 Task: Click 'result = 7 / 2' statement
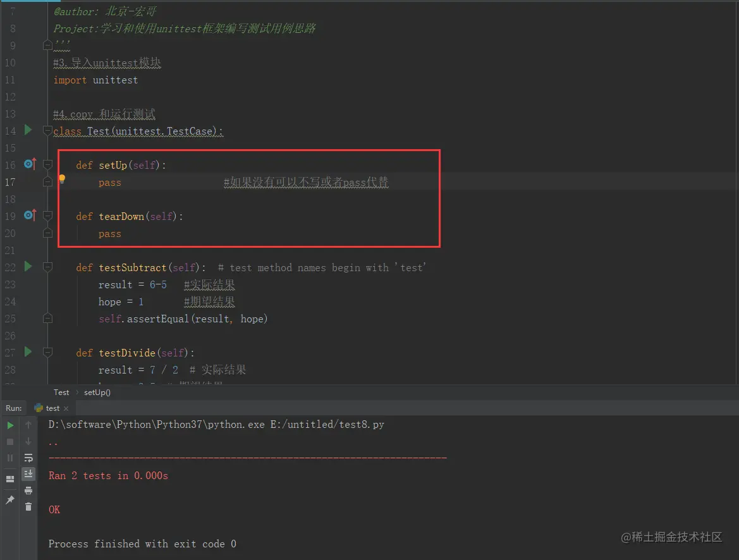pos(138,370)
